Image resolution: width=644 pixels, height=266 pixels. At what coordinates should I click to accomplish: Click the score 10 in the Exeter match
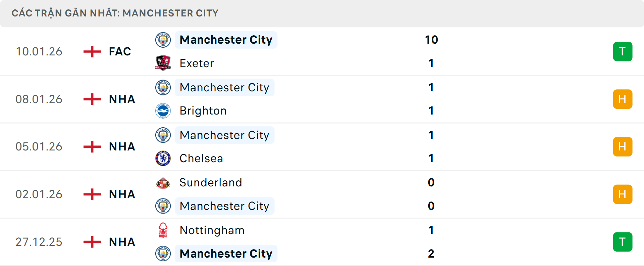430,40
